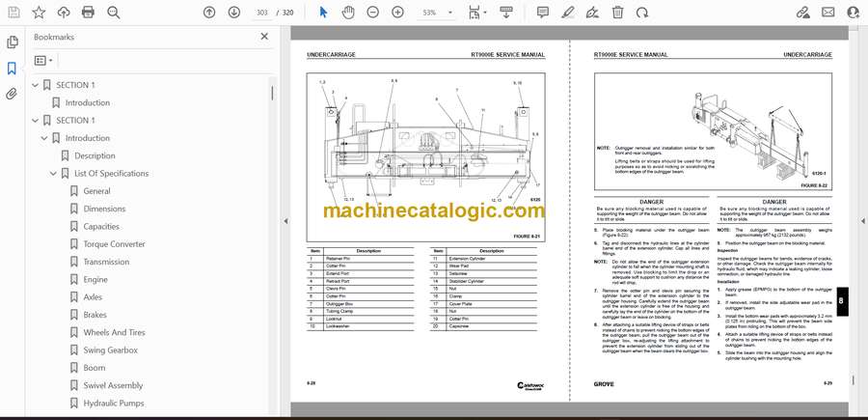Open the 53% zoom level dropdown
Viewport: 868px width, 420px height.
pos(435,13)
